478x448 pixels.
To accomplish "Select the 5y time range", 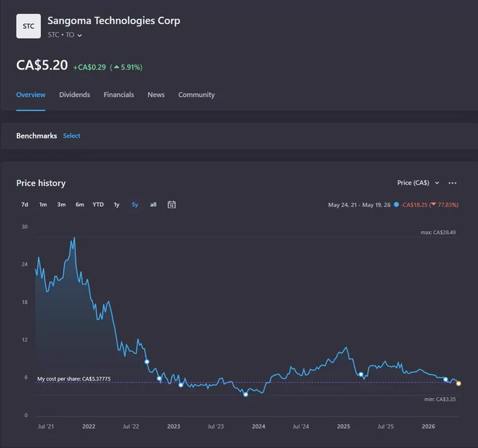I will [x=135, y=204].
